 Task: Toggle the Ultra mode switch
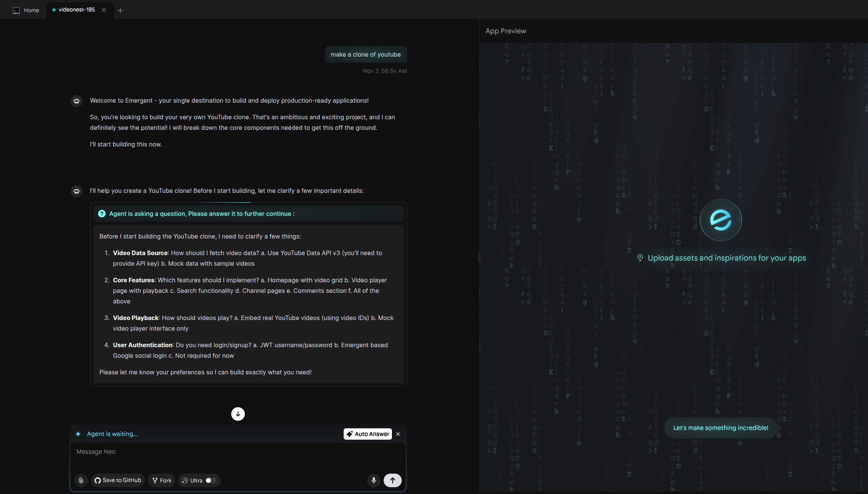click(210, 480)
